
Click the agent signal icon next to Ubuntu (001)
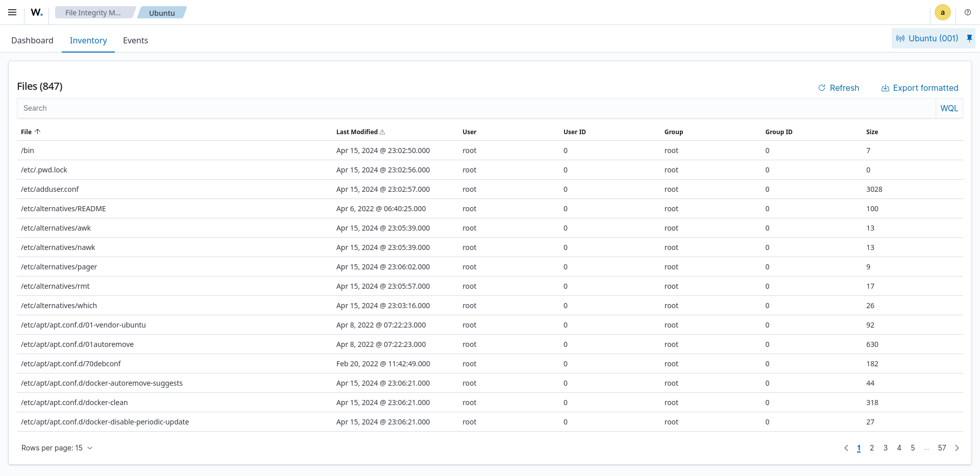pos(900,38)
